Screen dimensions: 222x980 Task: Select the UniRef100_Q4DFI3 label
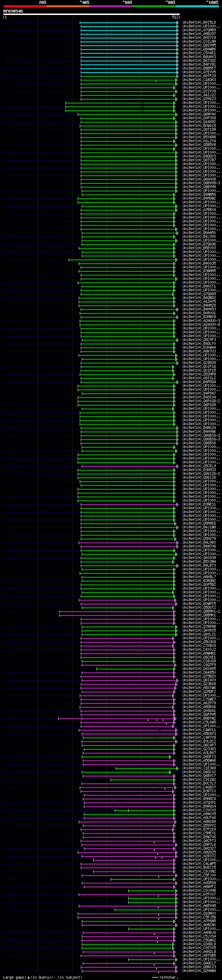click(199, 756)
